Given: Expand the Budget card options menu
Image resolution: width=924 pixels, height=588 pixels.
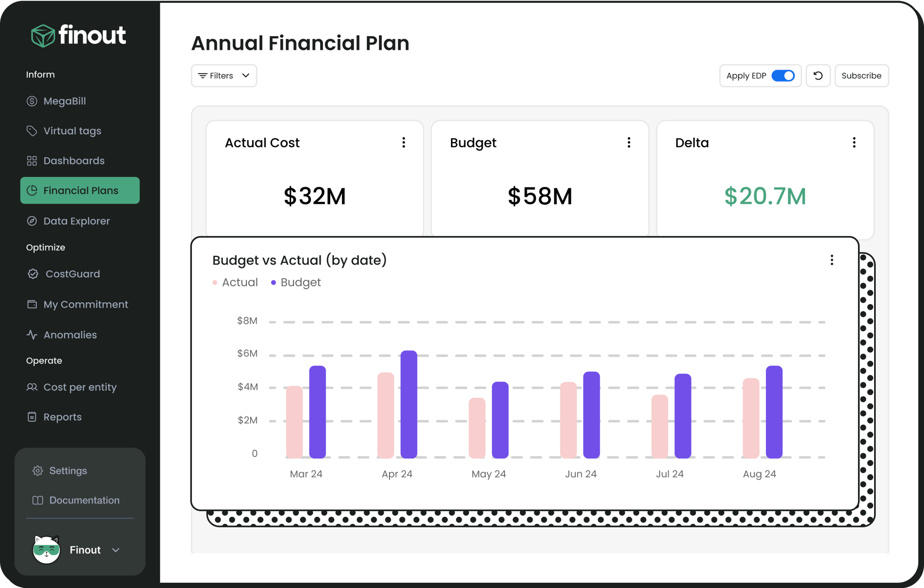Looking at the screenshot, I should (x=628, y=143).
